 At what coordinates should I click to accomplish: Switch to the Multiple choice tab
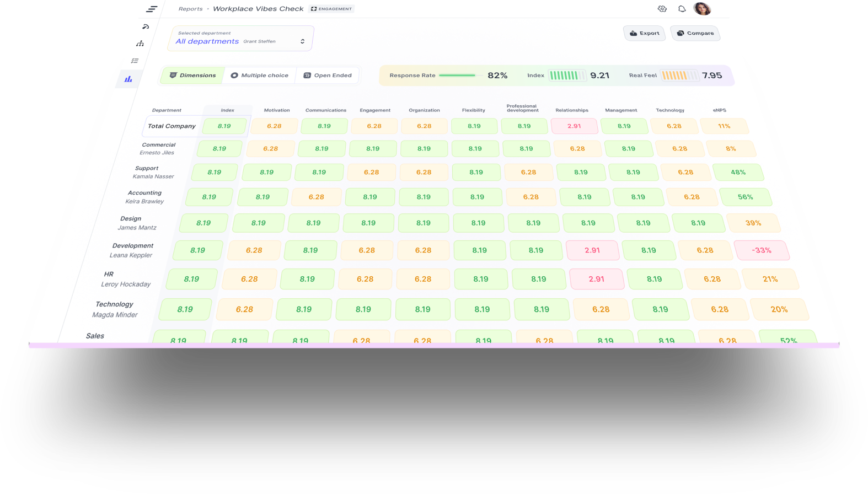coord(259,76)
